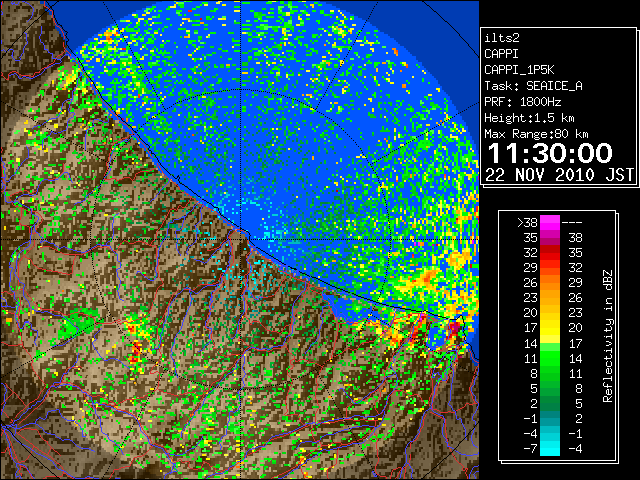Click the 'Height:1.5 km' text

pyautogui.click(x=529, y=118)
